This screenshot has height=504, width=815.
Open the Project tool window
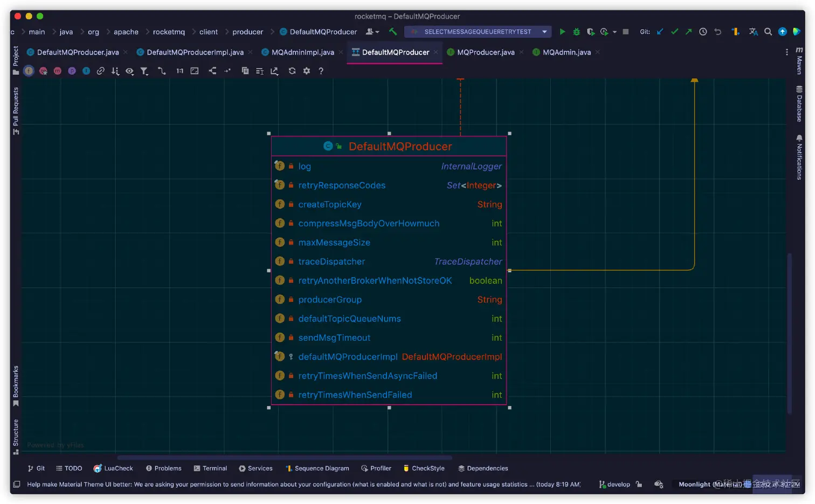(x=16, y=60)
